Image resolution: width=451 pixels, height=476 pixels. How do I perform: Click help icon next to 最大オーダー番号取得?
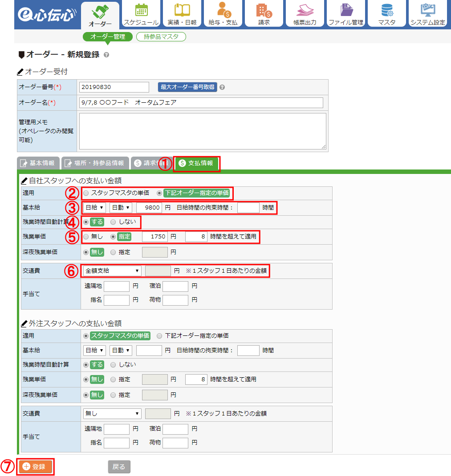tap(222, 87)
